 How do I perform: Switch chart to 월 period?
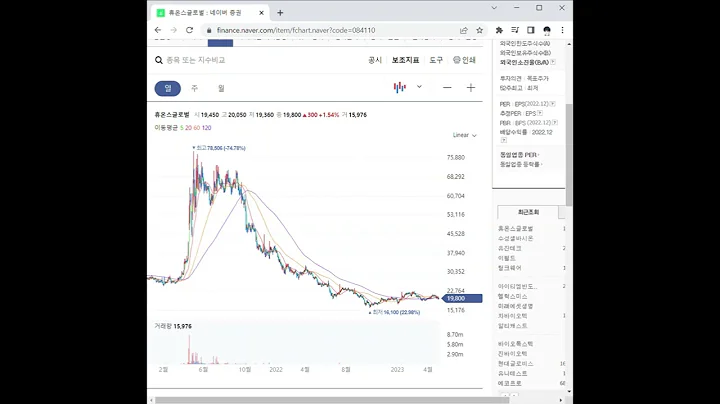221,88
